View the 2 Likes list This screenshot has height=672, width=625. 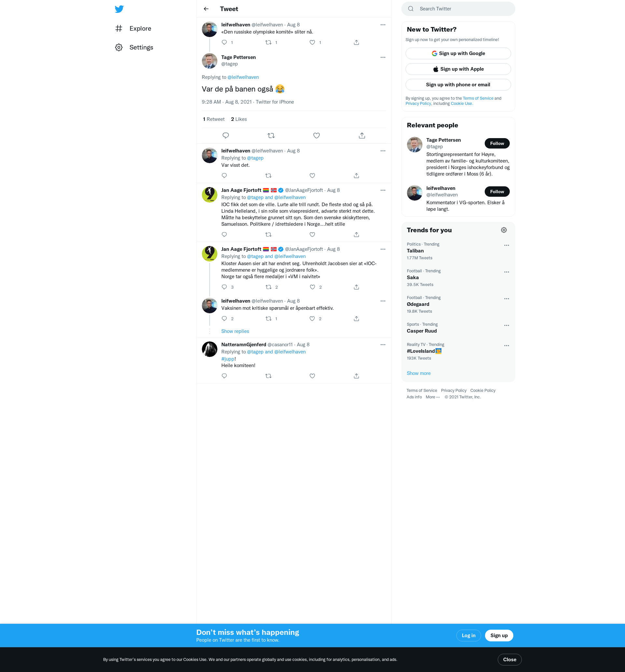[239, 119]
